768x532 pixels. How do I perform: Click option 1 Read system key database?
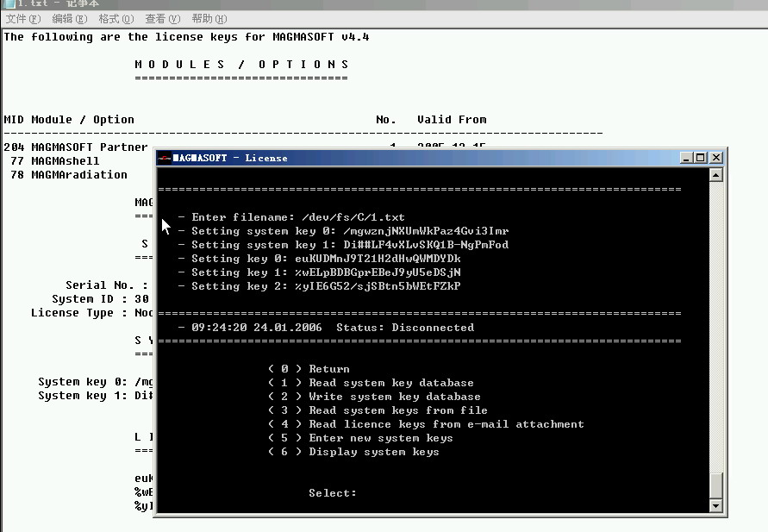371,382
